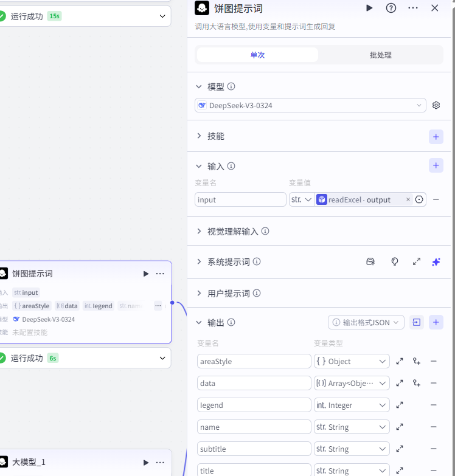This screenshot has height=476, width=455.
Task: Edit the input variable name field
Action: coord(240,199)
